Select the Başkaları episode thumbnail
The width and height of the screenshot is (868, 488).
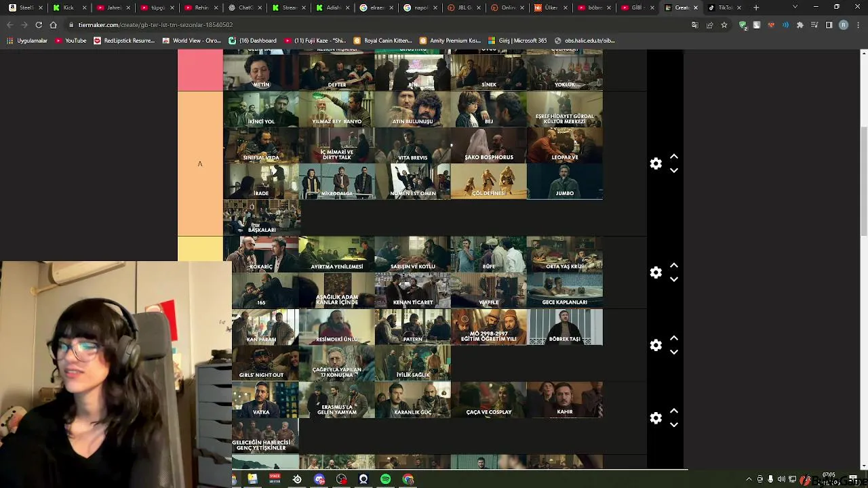coord(261,218)
